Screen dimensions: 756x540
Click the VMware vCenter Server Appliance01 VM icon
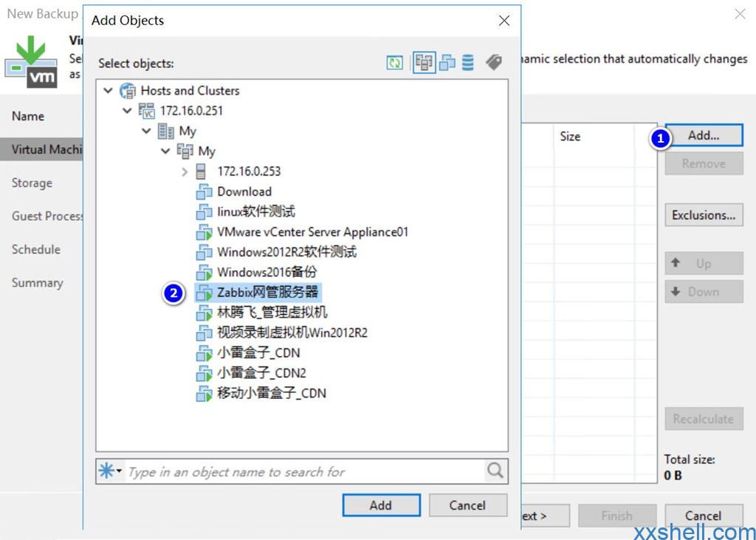pyautogui.click(x=204, y=232)
